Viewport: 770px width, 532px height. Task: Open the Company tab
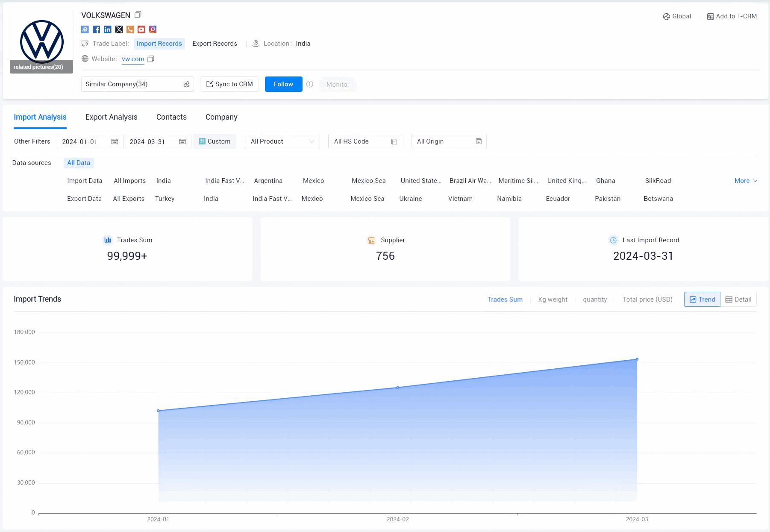pyautogui.click(x=221, y=117)
